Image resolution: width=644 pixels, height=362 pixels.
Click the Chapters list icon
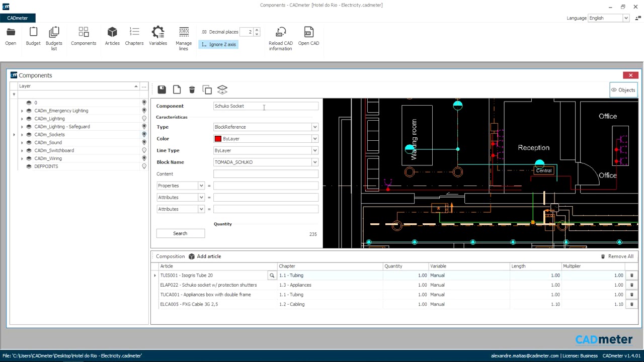point(134,33)
